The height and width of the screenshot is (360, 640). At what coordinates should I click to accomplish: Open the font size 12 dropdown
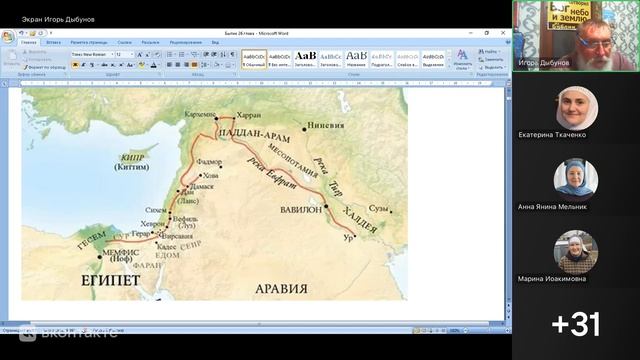[x=132, y=54]
